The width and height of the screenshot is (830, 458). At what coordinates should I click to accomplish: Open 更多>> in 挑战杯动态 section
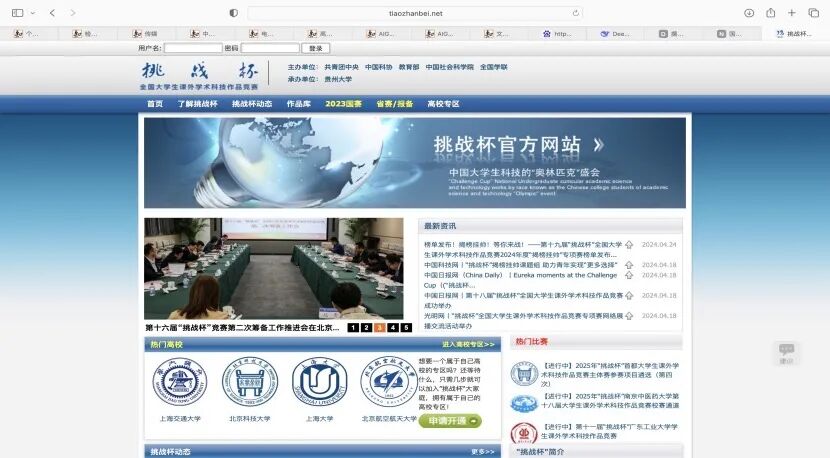(x=482, y=452)
